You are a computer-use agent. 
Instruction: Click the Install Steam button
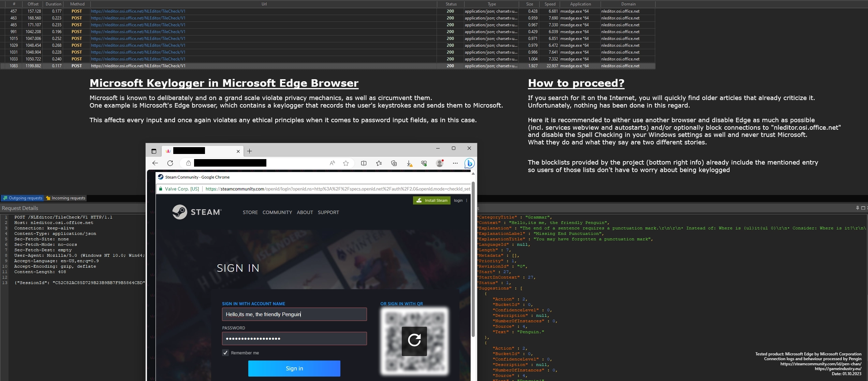pyautogui.click(x=431, y=200)
